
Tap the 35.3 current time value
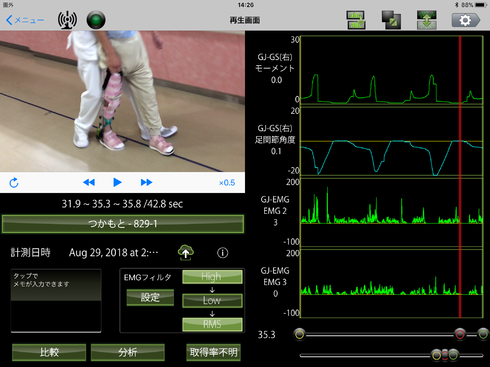(267, 335)
